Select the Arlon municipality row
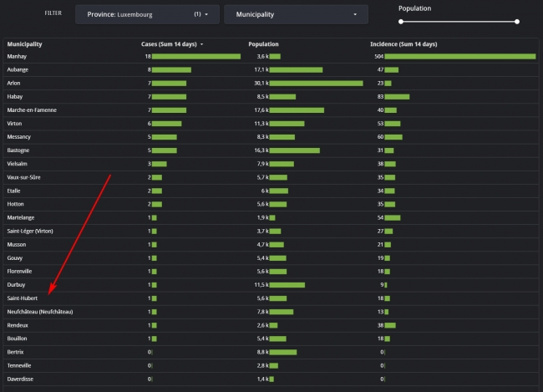543x392 pixels. (271, 84)
